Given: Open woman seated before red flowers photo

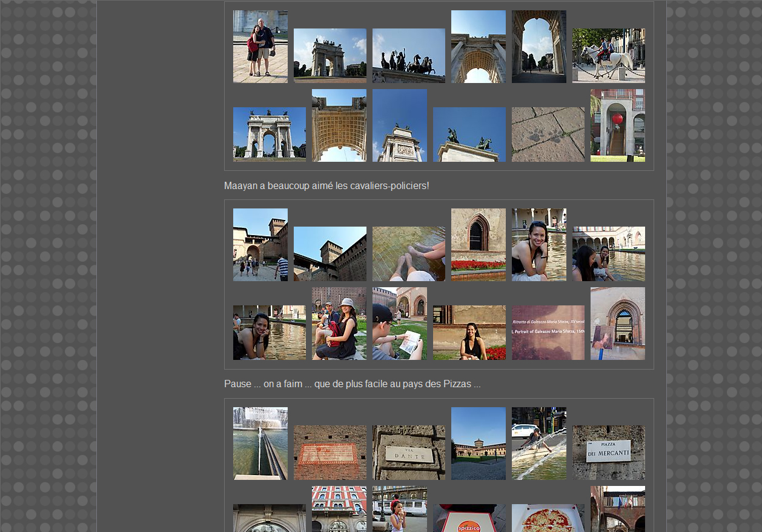Looking at the screenshot, I should [x=469, y=333].
